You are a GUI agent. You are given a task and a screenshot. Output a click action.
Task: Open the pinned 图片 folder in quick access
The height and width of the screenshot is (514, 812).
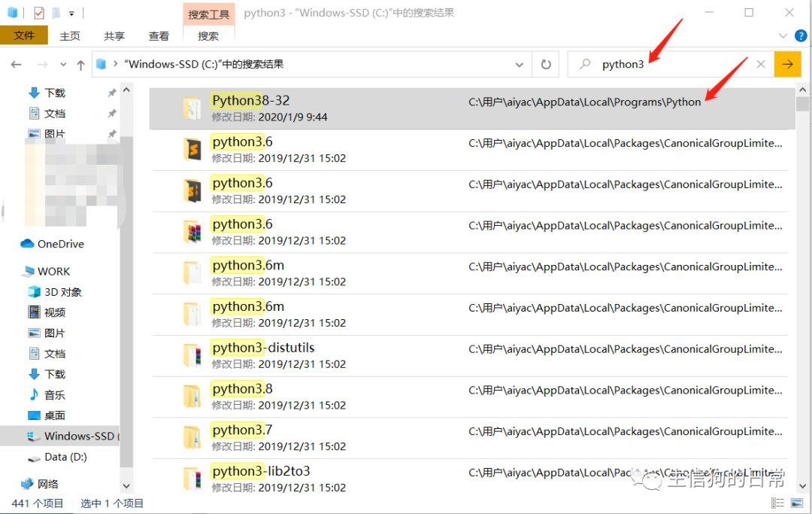tap(55, 134)
